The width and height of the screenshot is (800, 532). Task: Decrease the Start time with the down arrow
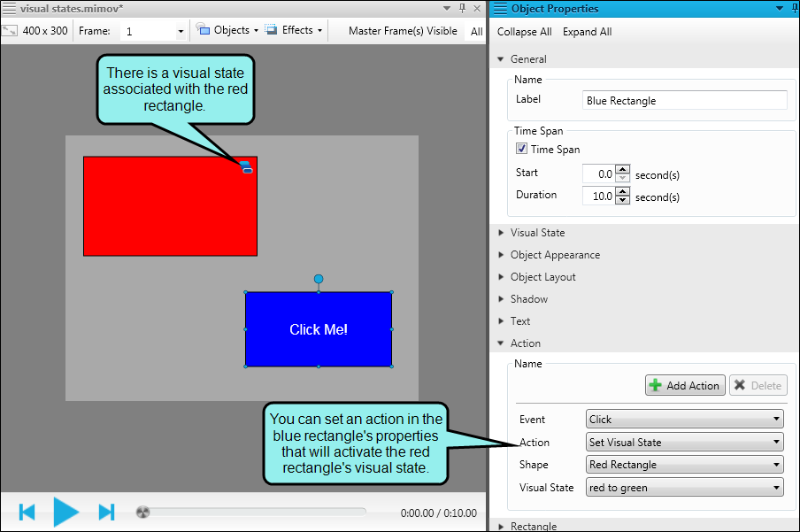[x=622, y=178]
